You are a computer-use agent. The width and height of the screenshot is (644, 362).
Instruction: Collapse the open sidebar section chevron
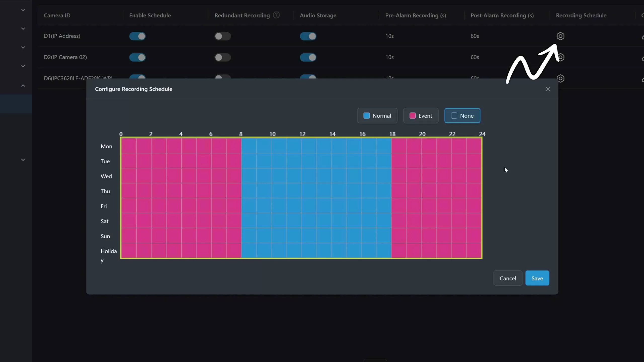tap(23, 85)
